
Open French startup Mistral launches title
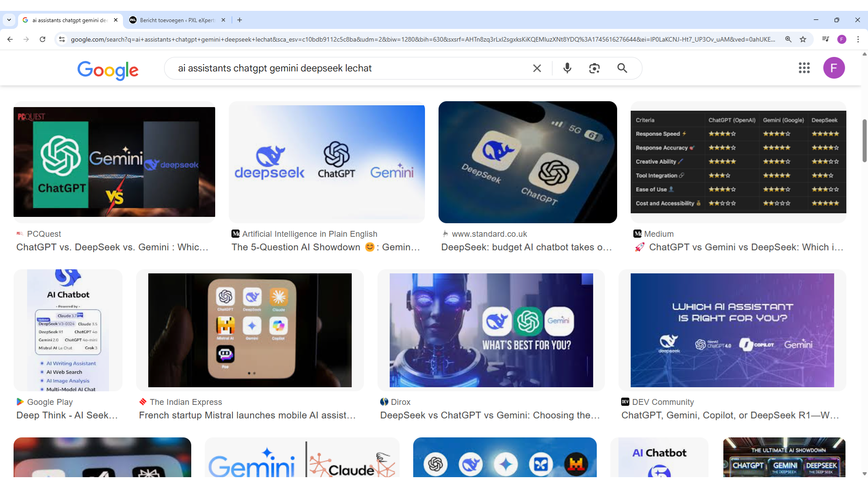click(247, 415)
